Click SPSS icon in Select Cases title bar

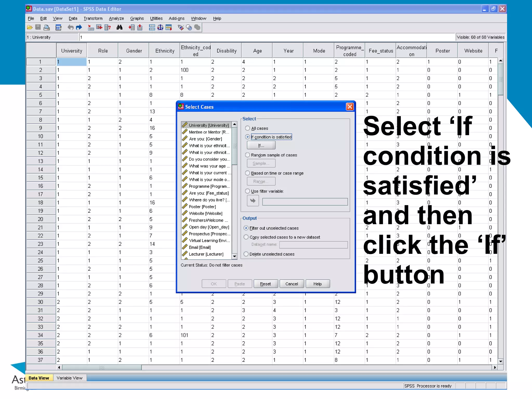[181, 107]
